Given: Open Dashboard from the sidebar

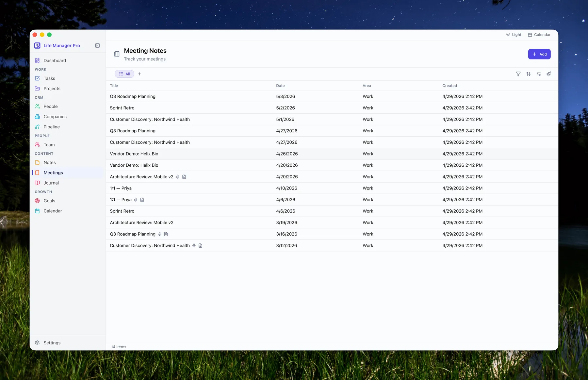Looking at the screenshot, I should (68, 60).
